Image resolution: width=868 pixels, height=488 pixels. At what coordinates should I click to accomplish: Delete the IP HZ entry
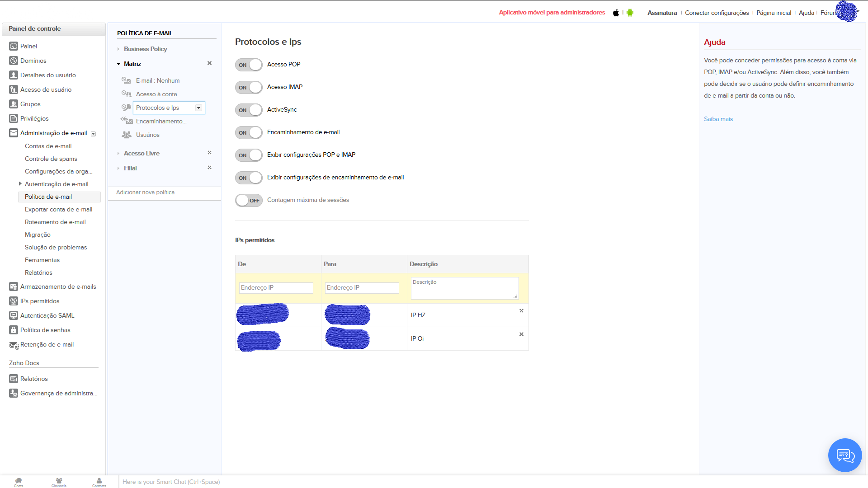tap(521, 311)
